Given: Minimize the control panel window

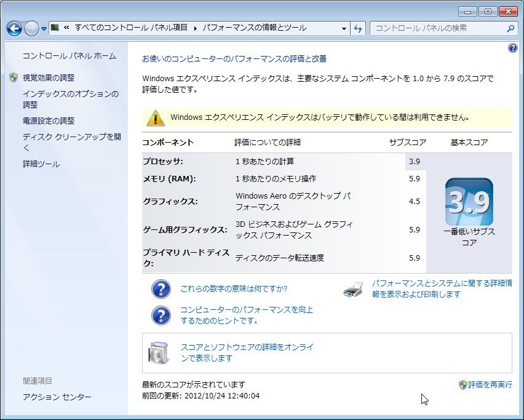Looking at the screenshot, I should tap(467, 11).
